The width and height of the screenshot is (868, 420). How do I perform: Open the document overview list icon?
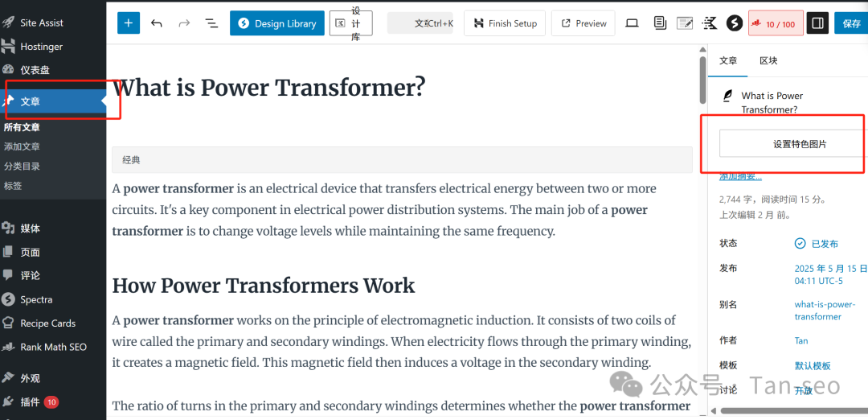click(211, 23)
